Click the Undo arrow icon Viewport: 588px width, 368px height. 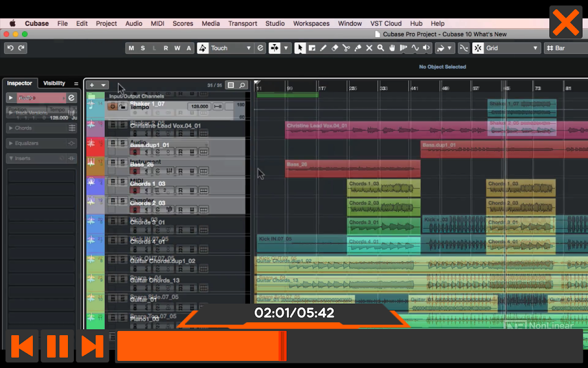pos(10,48)
